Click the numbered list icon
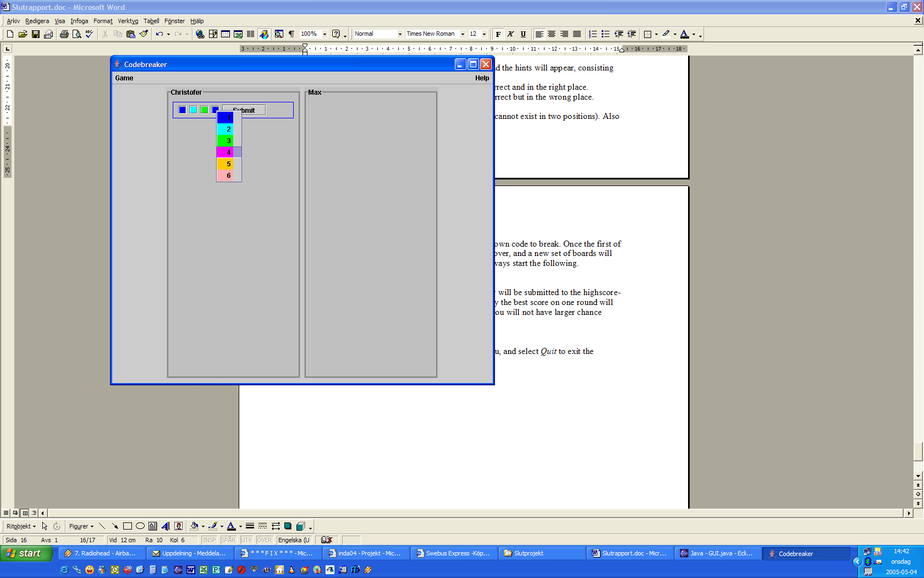 tap(592, 34)
